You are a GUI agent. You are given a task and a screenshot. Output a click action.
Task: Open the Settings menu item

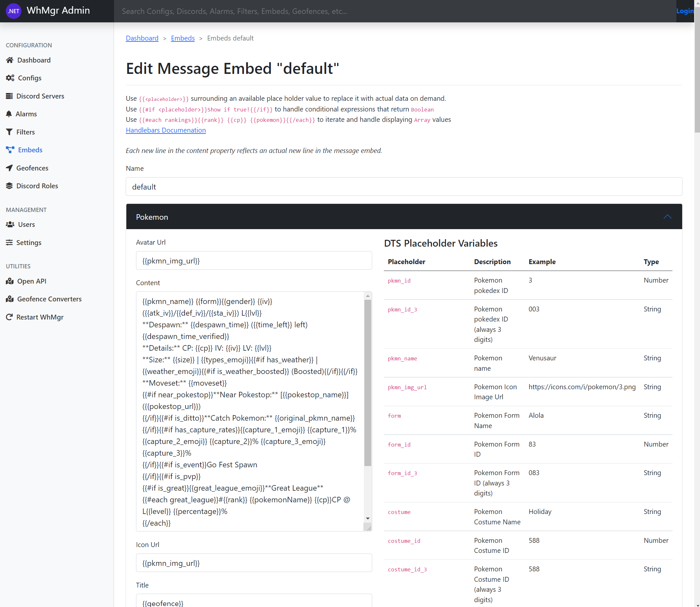tap(29, 242)
